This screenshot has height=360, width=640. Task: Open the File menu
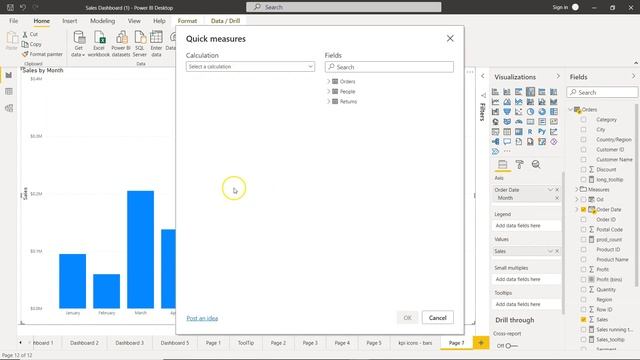coord(13,21)
